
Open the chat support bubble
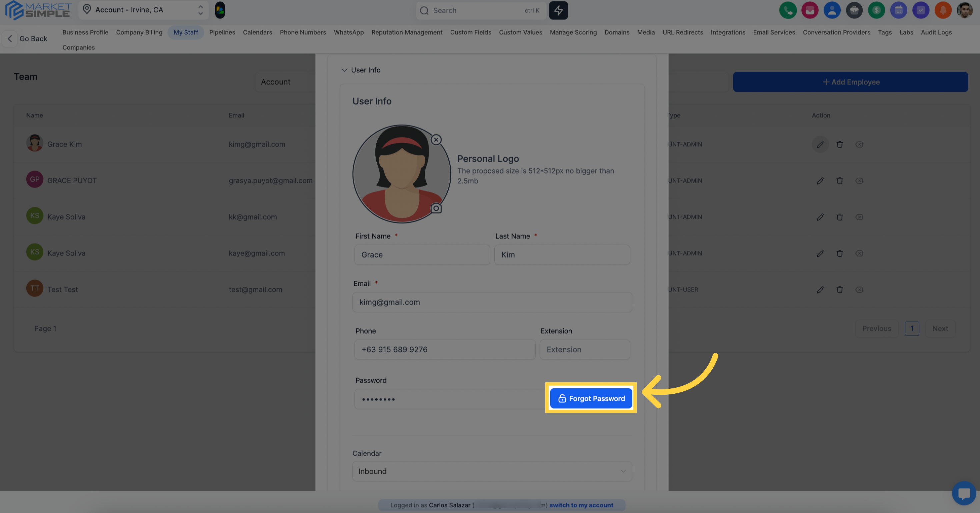pyautogui.click(x=964, y=493)
